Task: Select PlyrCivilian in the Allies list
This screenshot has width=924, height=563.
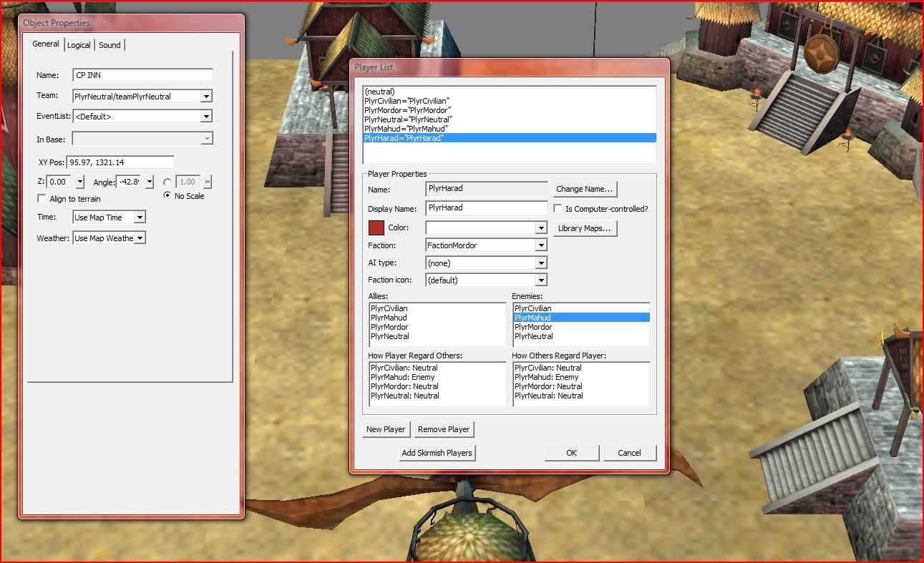Action: click(x=389, y=308)
